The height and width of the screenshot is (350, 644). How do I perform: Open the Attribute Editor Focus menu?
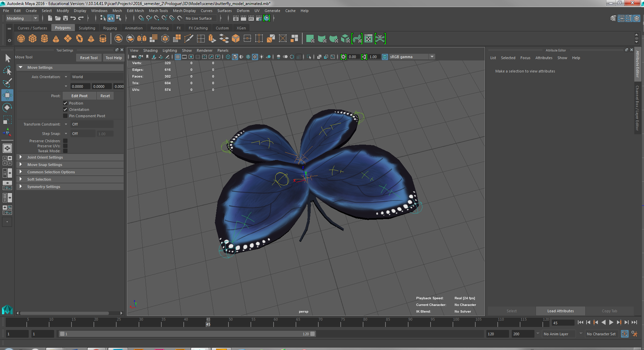(x=525, y=58)
